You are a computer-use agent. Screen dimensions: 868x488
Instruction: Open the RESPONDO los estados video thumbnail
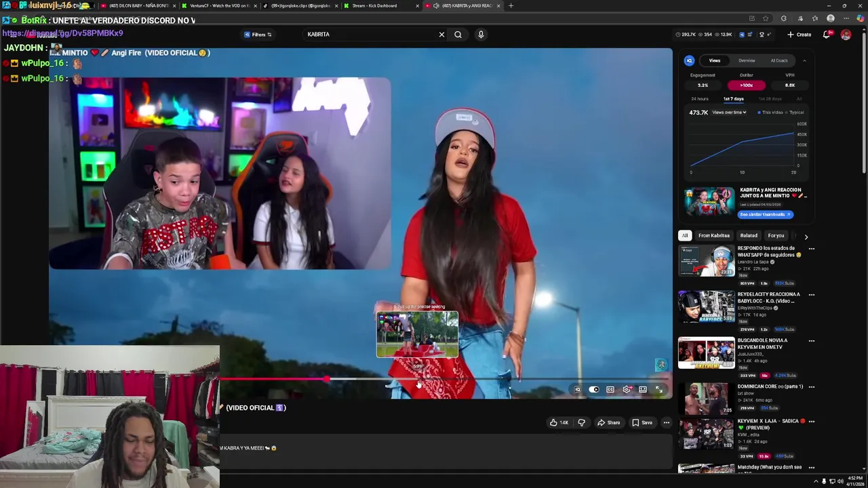(x=707, y=261)
